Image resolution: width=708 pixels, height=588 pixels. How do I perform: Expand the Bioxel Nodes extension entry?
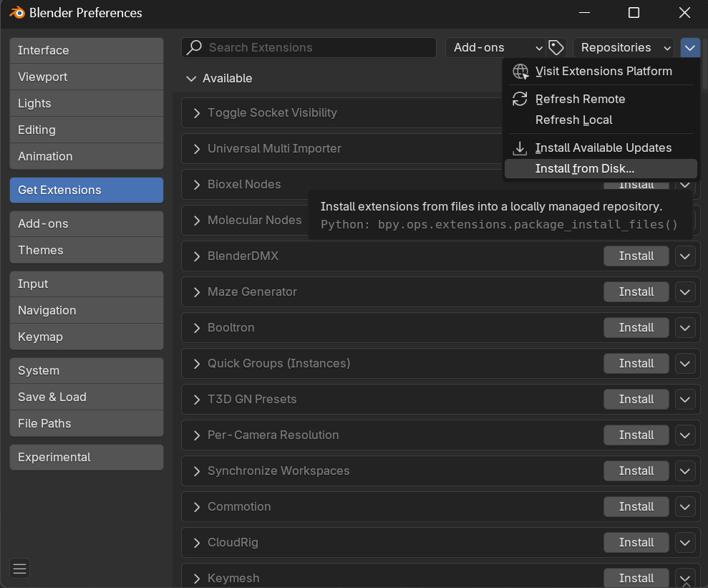pos(195,184)
